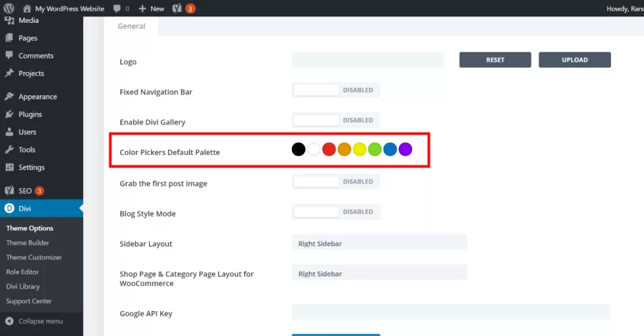Open Theme Options submenu link

tap(29, 228)
